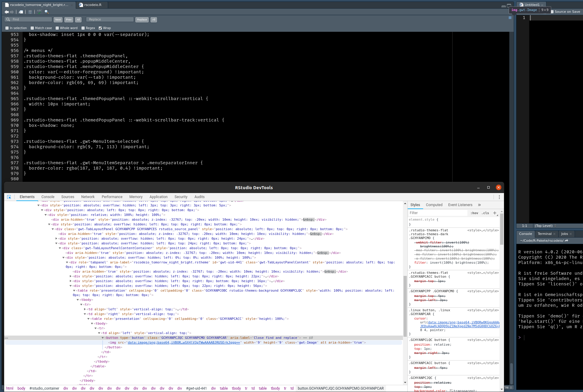Switch to the Network tab in DevTools
This screenshot has width=583, height=392.
coord(88,197)
